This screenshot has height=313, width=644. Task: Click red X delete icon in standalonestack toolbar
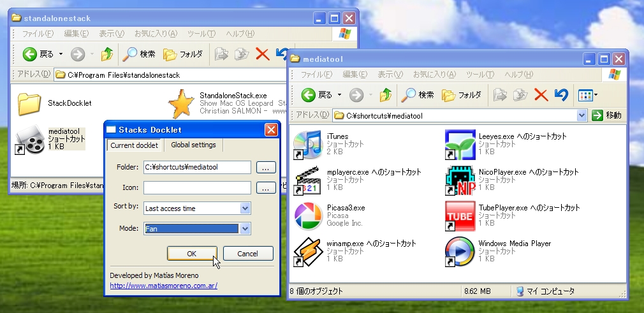[263, 54]
